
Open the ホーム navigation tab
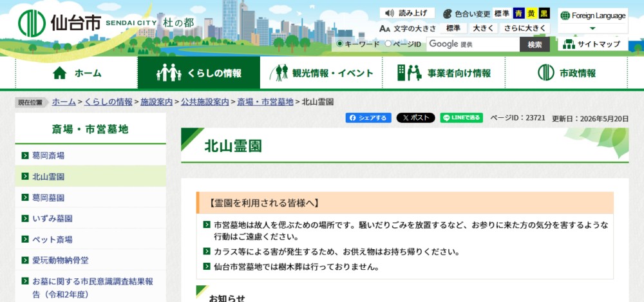coord(77,73)
